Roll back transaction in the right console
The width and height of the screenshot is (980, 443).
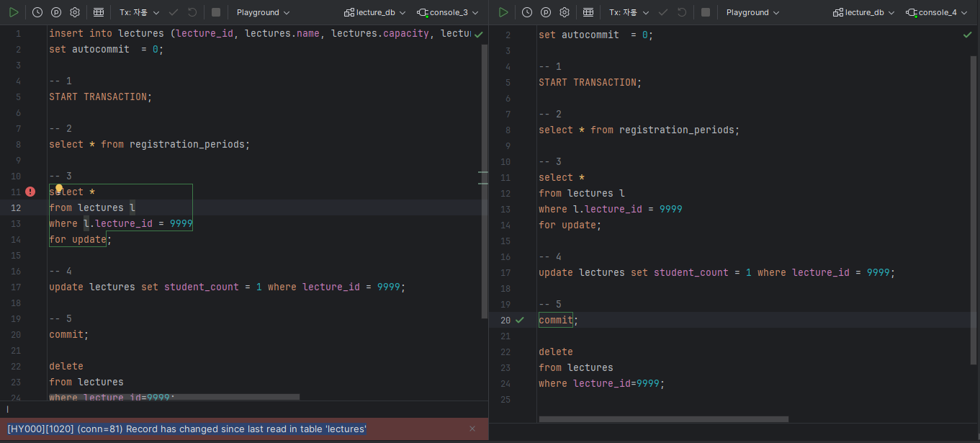[x=682, y=12]
